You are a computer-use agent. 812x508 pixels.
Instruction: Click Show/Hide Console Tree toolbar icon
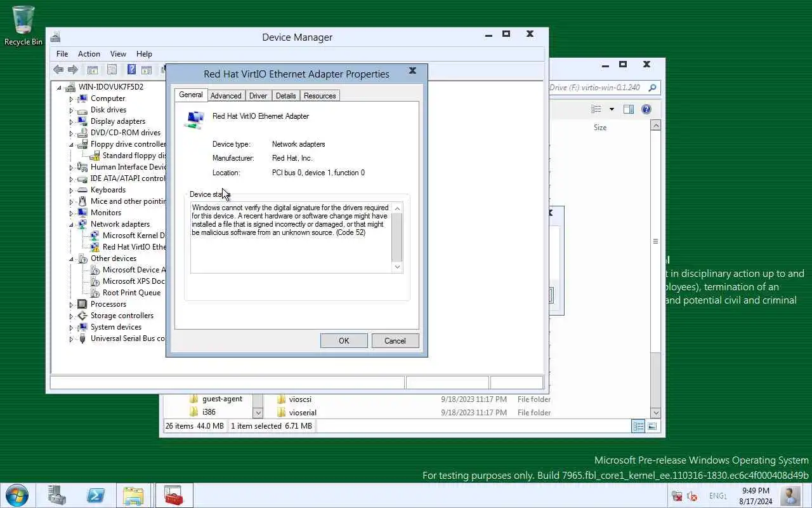(x=93, y=70)
